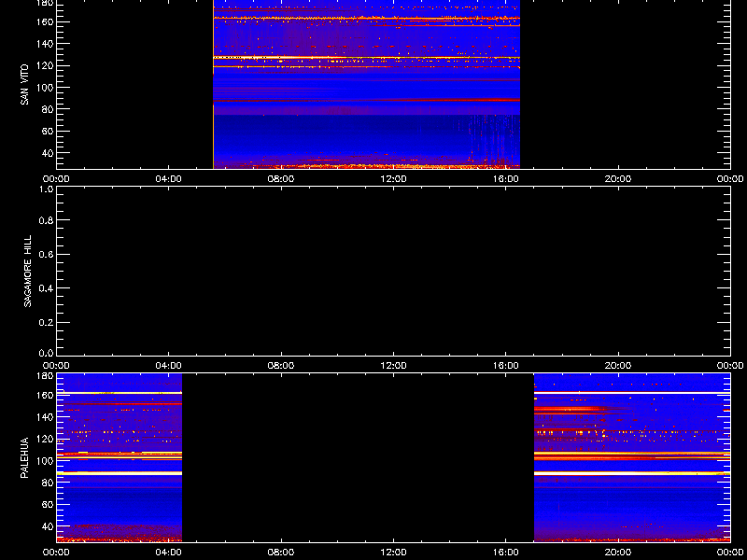Select the 0.0 tick on Sagamore Hill axis
The height and width of the screenshot is (560, 747).
46,353
